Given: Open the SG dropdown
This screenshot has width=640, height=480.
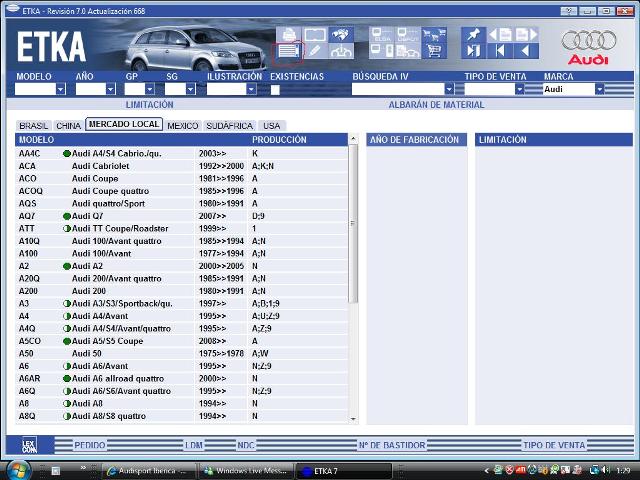Looking at the screenshot, I should click(191, 89).
